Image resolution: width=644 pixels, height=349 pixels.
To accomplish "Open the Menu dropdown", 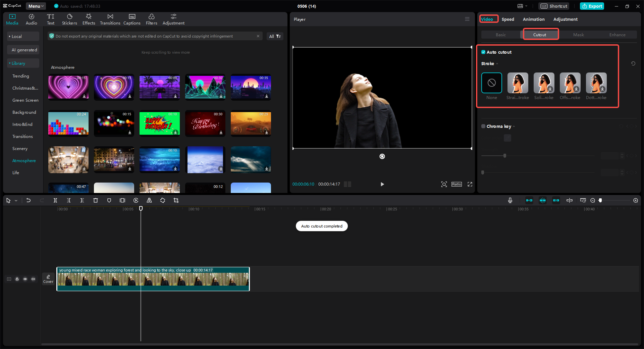I will [36, 6].
